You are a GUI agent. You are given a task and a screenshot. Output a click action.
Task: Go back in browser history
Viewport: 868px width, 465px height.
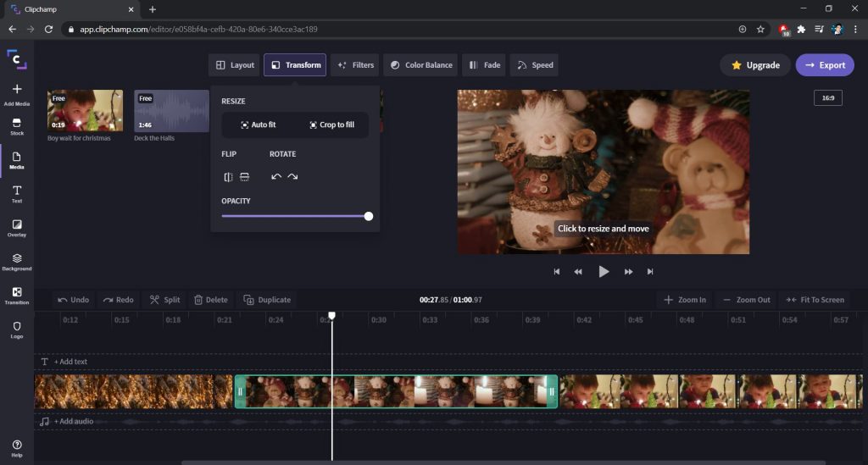pos(12,30)
